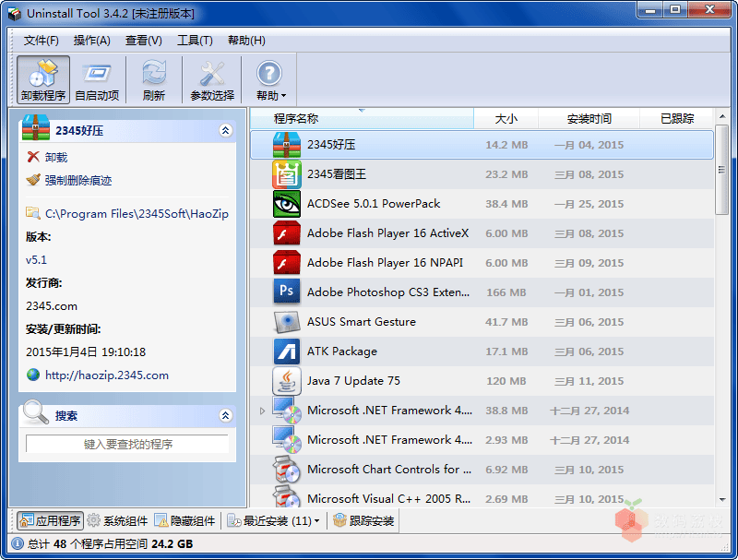Viewport: 738px width, 560px height.
Task: Click the ASUS Smart Gesture icon
Action: point(286,321)
